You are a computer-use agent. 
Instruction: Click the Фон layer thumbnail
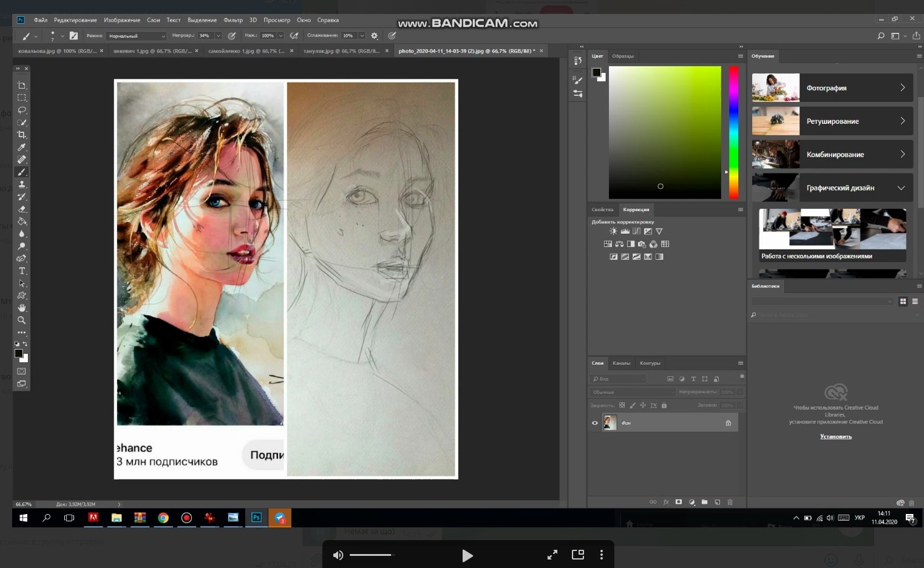[610, 422]
